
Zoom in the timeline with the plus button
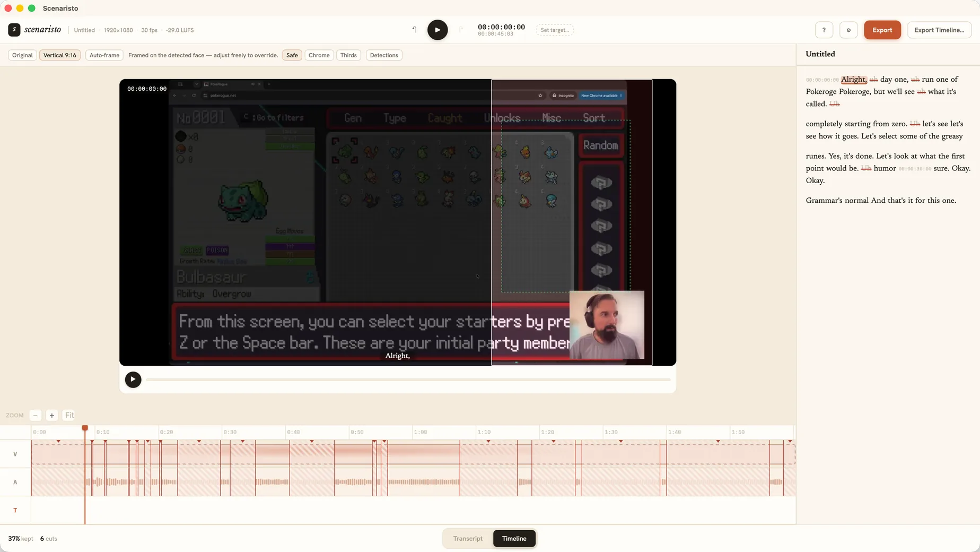point(51,415)
